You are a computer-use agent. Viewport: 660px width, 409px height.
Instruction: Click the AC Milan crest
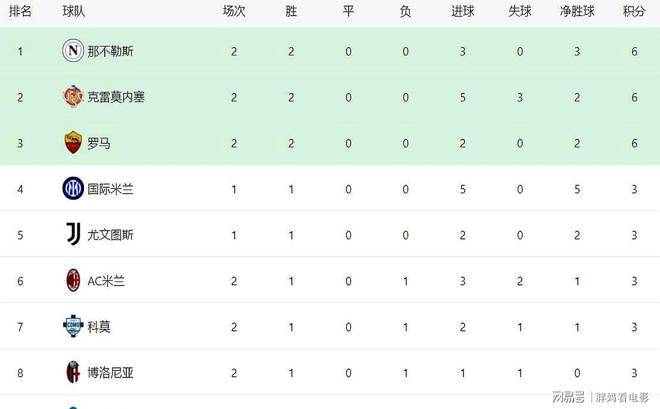click(x=72, y=281)
